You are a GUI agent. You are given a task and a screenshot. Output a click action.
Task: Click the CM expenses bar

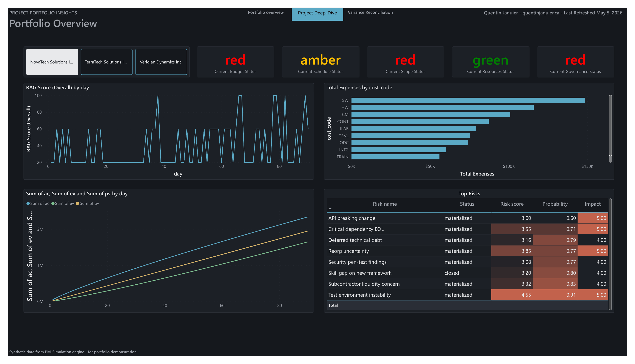pos(431,114)
